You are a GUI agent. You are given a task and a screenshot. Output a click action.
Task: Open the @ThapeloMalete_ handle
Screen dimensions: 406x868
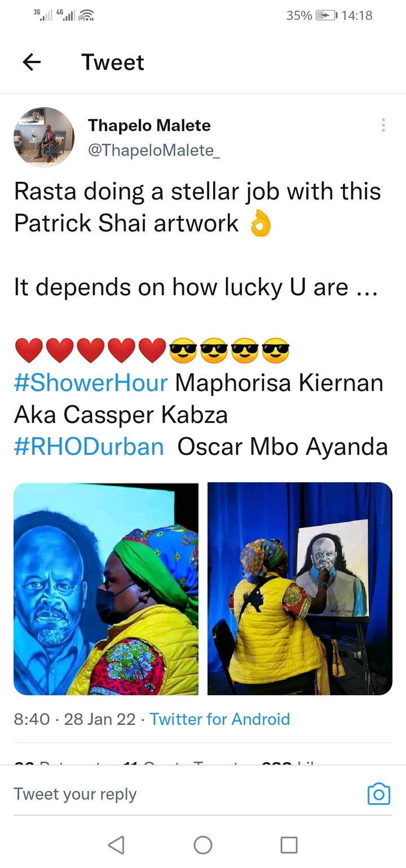(153, 150)
